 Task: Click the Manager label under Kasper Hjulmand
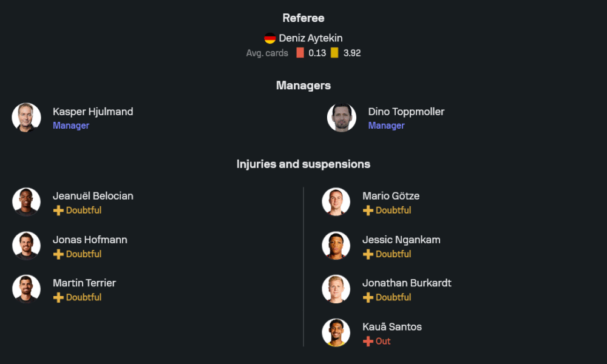[x=71, y=126]
